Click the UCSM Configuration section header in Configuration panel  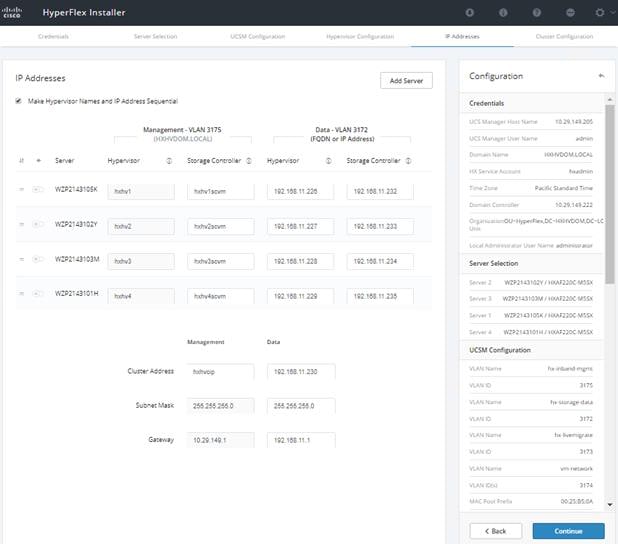tap(532, 350)
